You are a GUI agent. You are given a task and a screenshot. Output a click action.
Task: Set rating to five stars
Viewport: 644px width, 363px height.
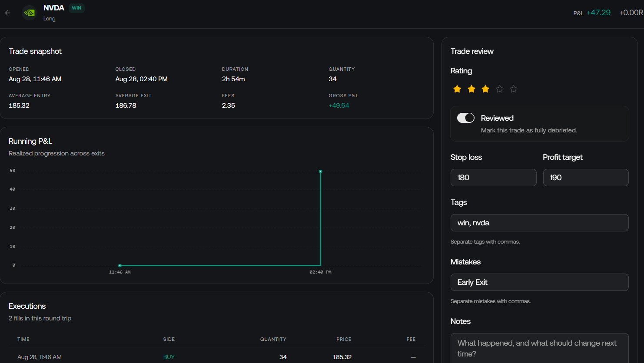pos(514,89)
